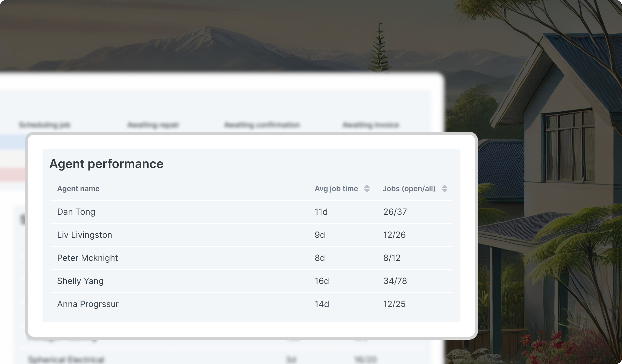Click the Jobs (open/all) header text
This screenshot has width=622, height=364.
pyautogui.click(x=409, y=189)
